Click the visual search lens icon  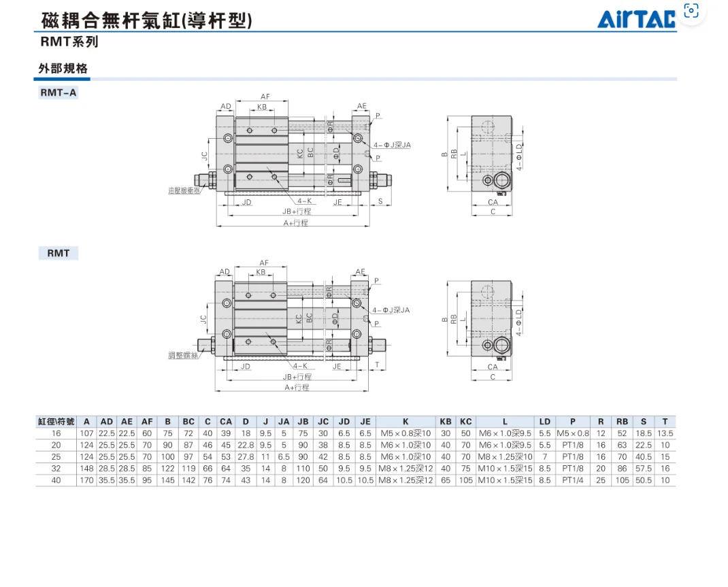click(691, 11)
